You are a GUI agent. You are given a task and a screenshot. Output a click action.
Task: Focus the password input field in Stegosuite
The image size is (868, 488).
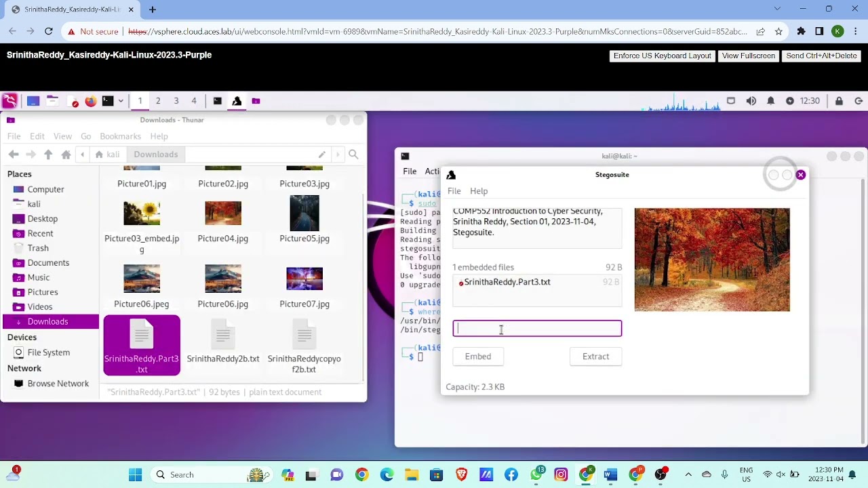click(x=537, y=329)
